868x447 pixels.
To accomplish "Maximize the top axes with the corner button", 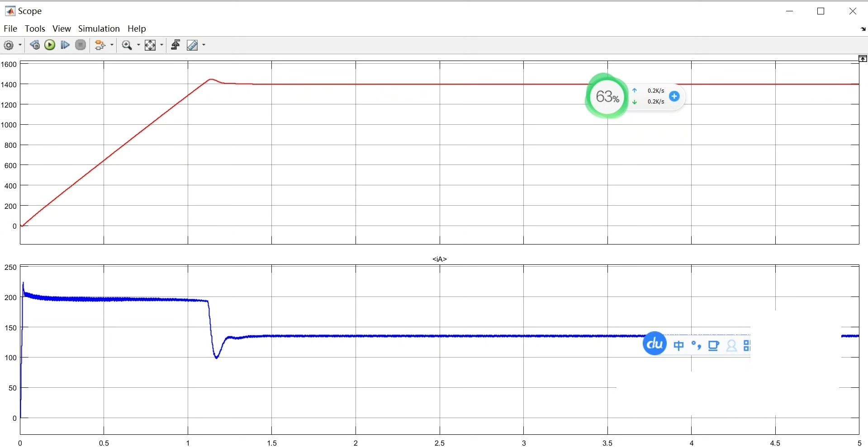I will pos(863,59).
